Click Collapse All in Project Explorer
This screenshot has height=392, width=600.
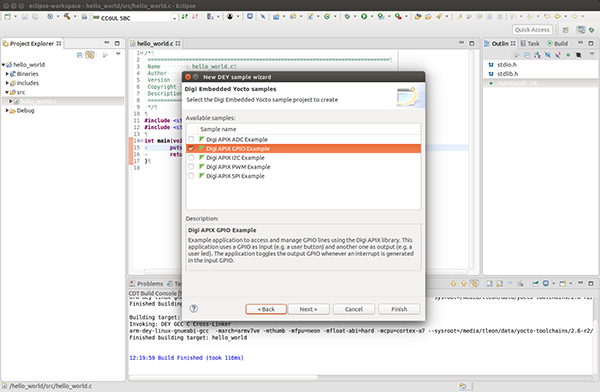80,55
